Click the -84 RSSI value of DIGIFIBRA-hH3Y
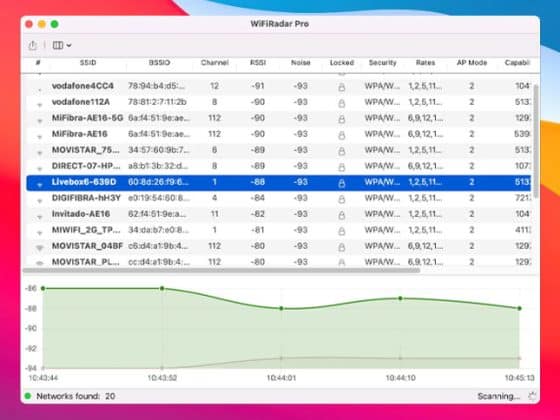The image size is (560, 420). [x=258, y=198]
